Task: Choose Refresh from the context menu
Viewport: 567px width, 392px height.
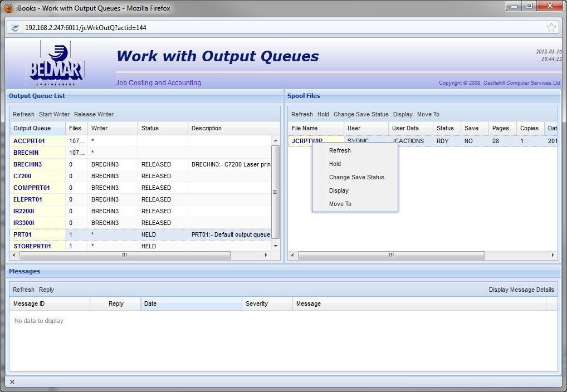Action: [x=355, y=150]
